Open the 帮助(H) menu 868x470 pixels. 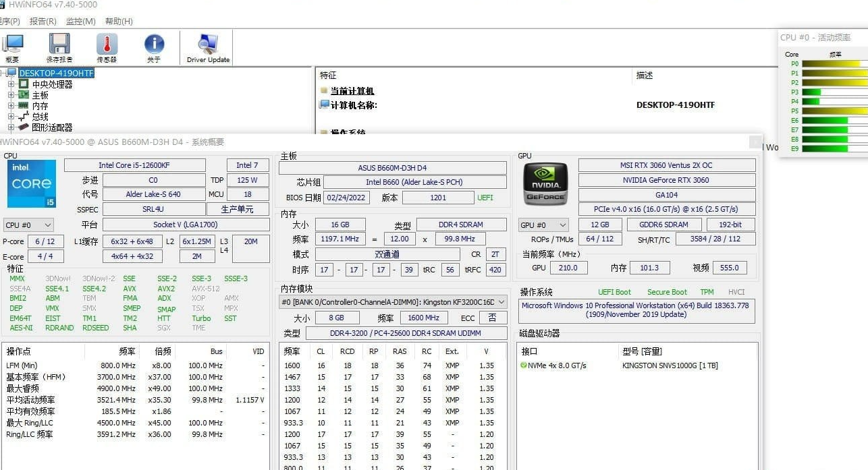(119, 22)
